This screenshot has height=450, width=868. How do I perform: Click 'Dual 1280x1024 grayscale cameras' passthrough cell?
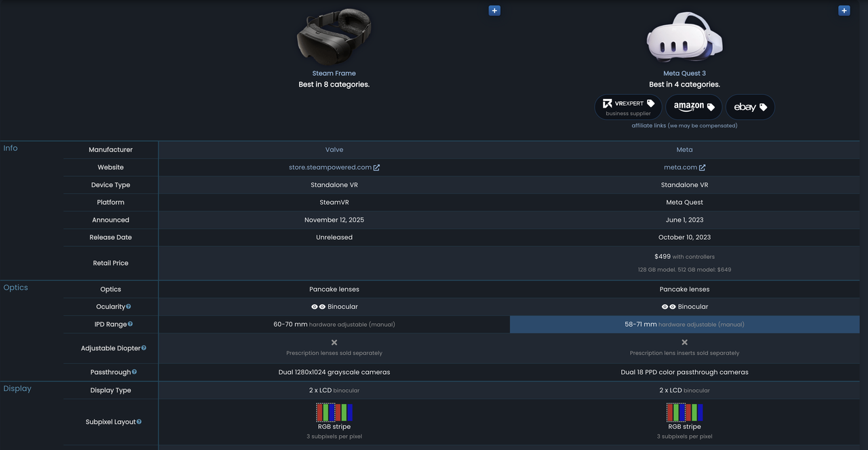point(334,372)
